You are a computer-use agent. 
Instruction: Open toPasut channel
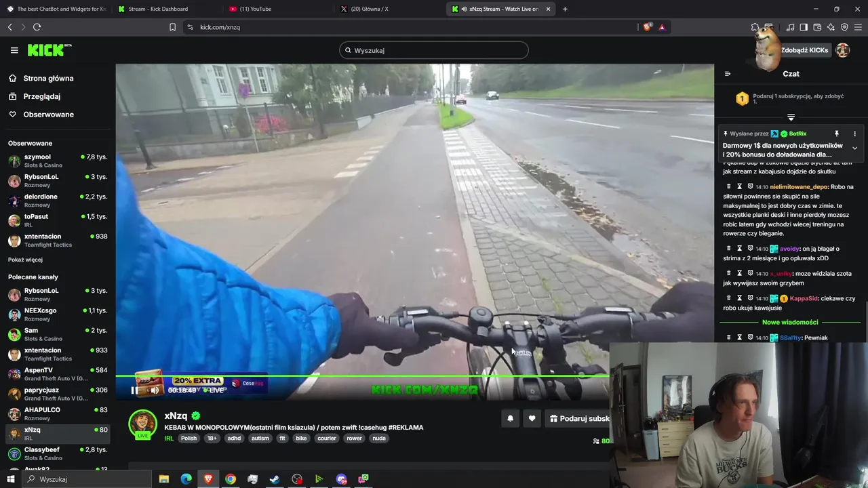58,220
